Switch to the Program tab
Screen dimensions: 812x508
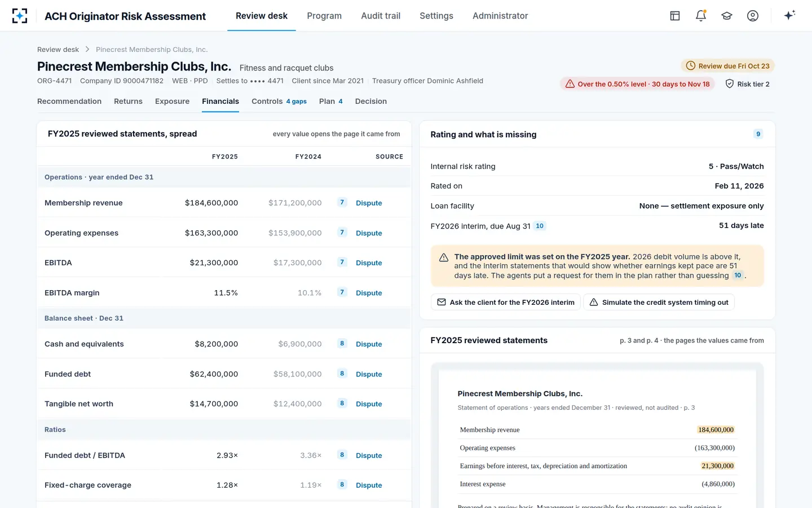click(324, 16)
